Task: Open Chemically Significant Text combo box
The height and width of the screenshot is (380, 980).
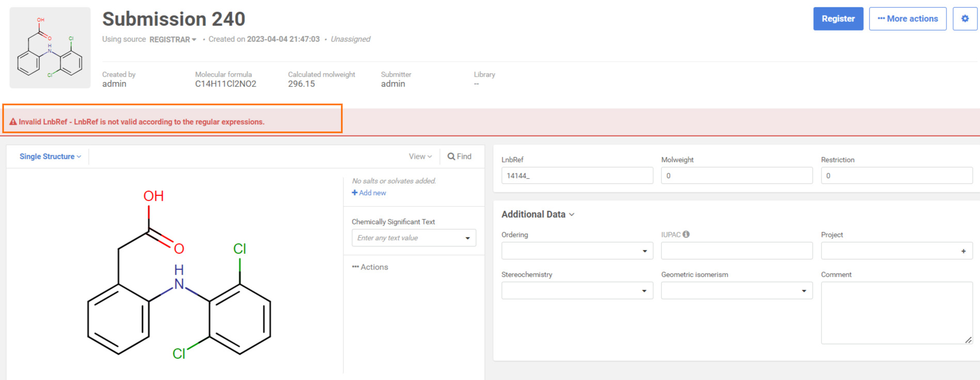Action: tap(414, 238)
